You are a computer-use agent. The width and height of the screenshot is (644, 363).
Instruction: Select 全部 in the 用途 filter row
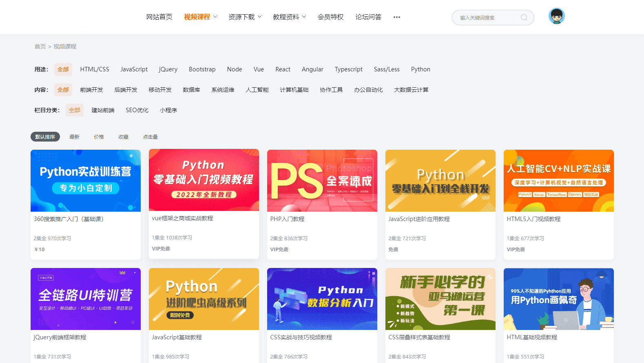point(63,69)
